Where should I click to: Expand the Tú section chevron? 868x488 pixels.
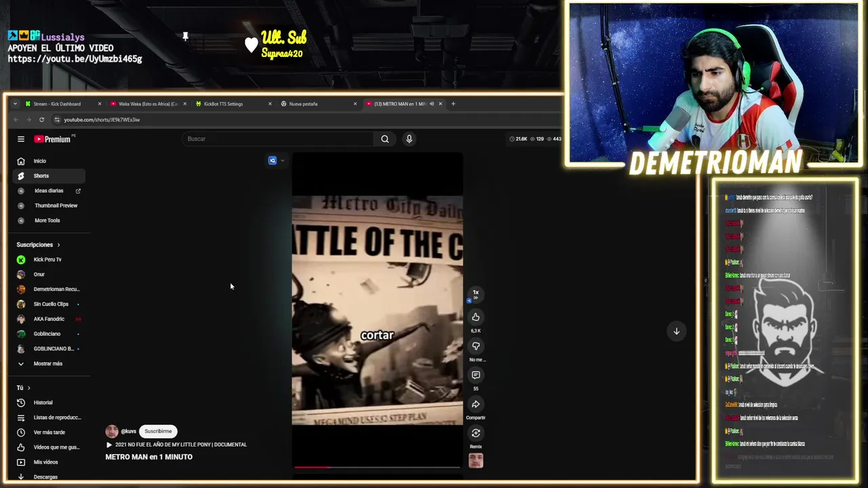[28, 388]
